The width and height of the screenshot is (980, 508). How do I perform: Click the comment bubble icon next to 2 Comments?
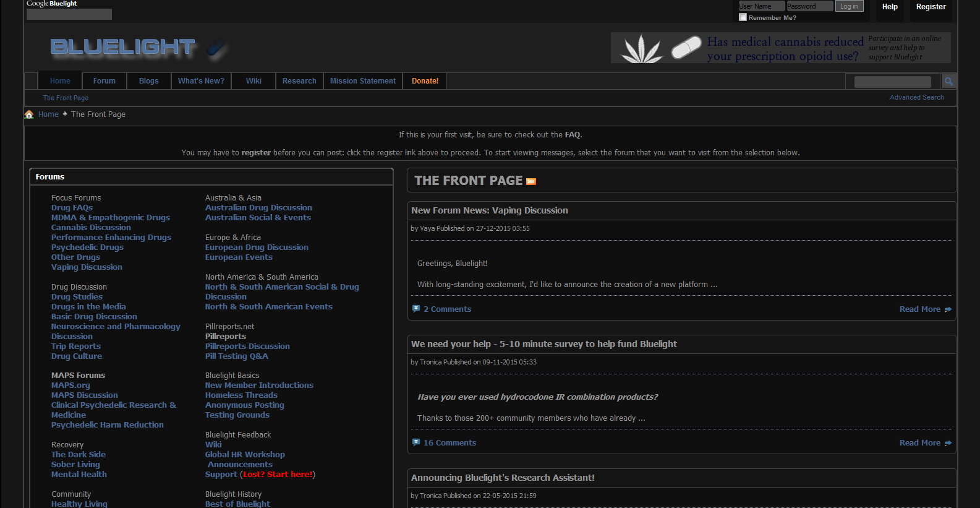pyautogui.click(x=416, y=309)
